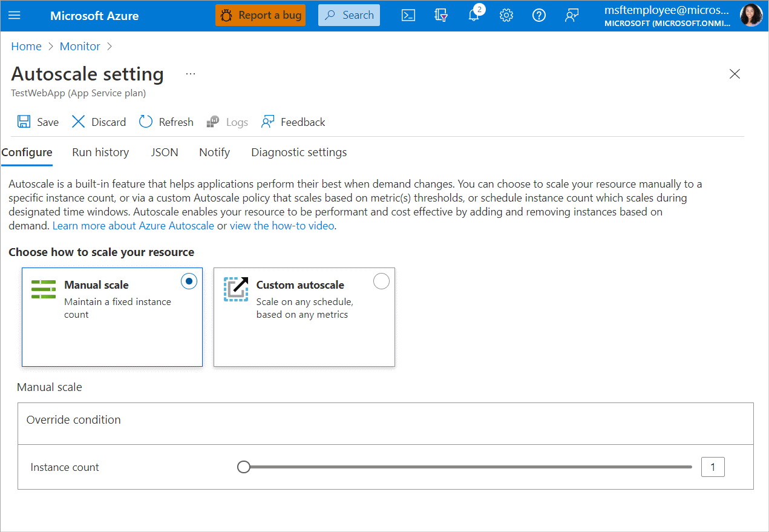Open the Notify tab
This screenshot has height=532, width=769.
pyautogui.click(x=214, y=153)
